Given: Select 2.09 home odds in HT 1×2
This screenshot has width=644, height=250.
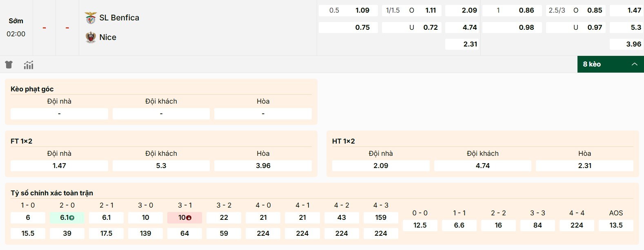Looking at the screenshot, I should pyautogui.click(x=380, y=166).
